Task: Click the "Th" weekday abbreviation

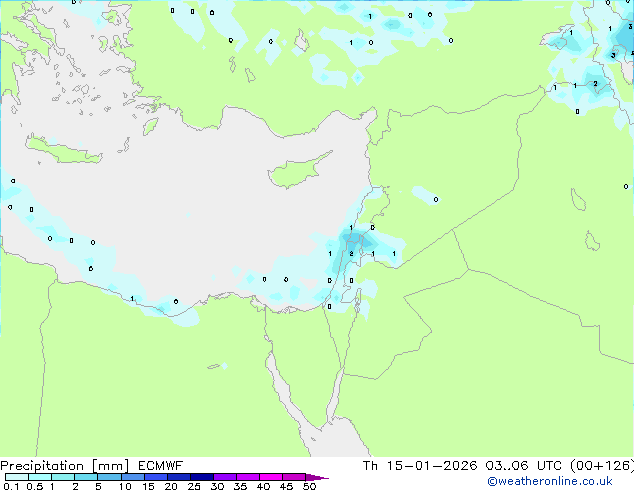Action: 370,466
